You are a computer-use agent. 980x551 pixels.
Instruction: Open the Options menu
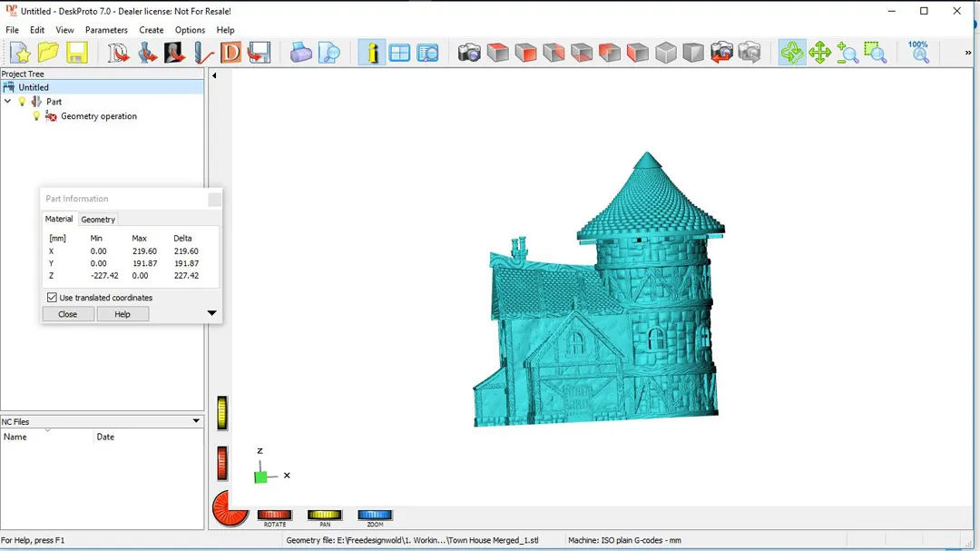[190, 30]
